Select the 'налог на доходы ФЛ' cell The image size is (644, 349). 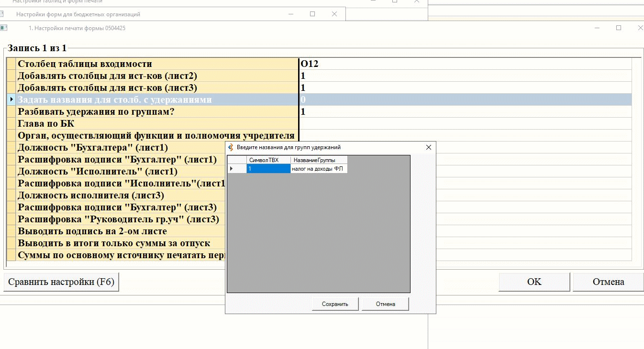click(x=319, y=169)
